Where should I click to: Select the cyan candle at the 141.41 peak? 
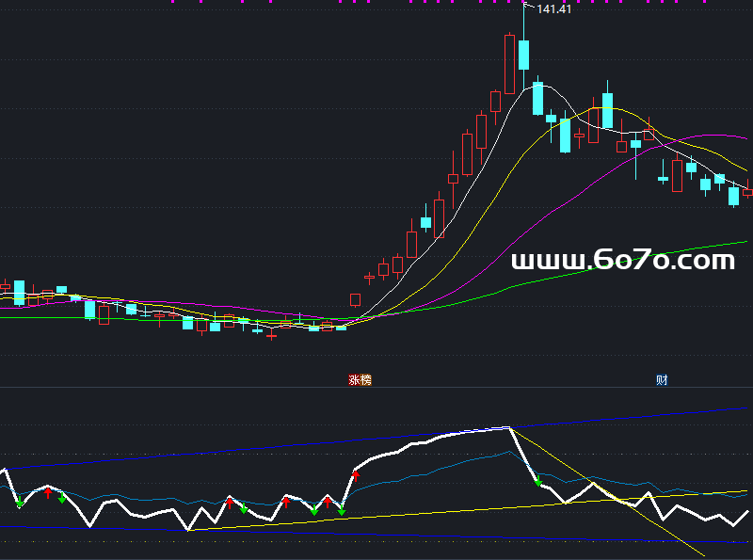(x=523, y=55)
